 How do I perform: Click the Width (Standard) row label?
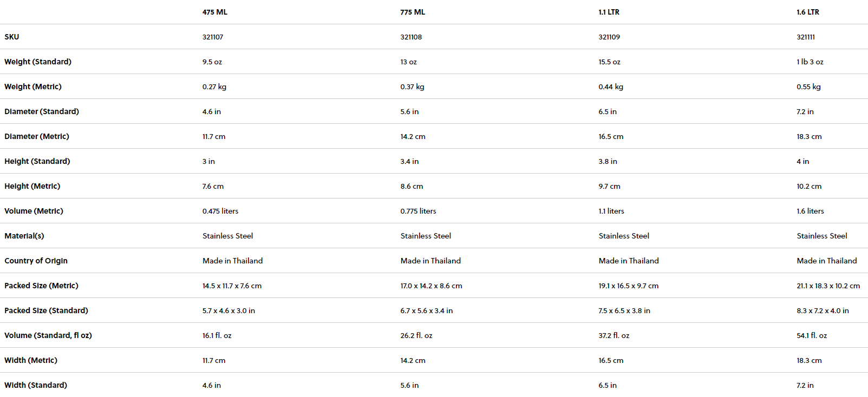pyautogui.click(x=36, y=385)
